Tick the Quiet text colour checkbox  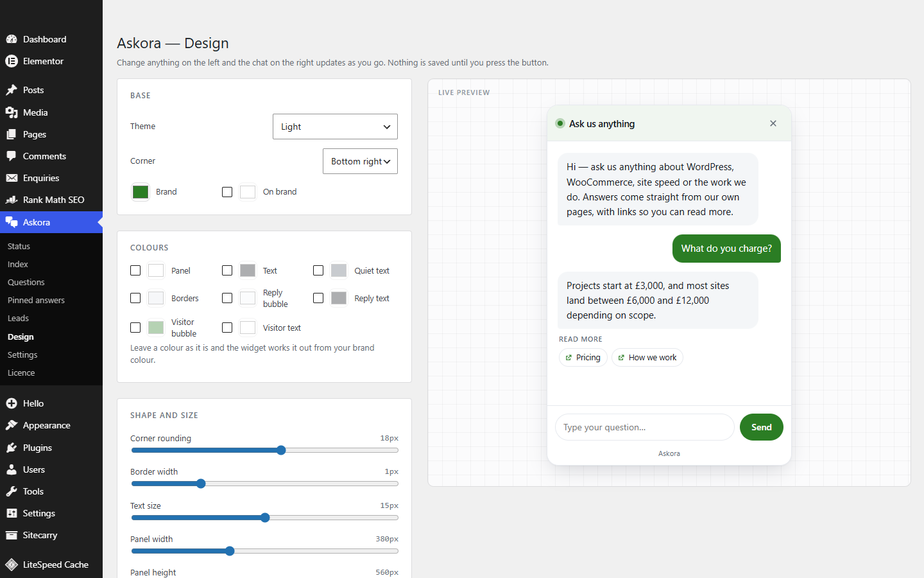pyautogui.click(x=318, y=270)
